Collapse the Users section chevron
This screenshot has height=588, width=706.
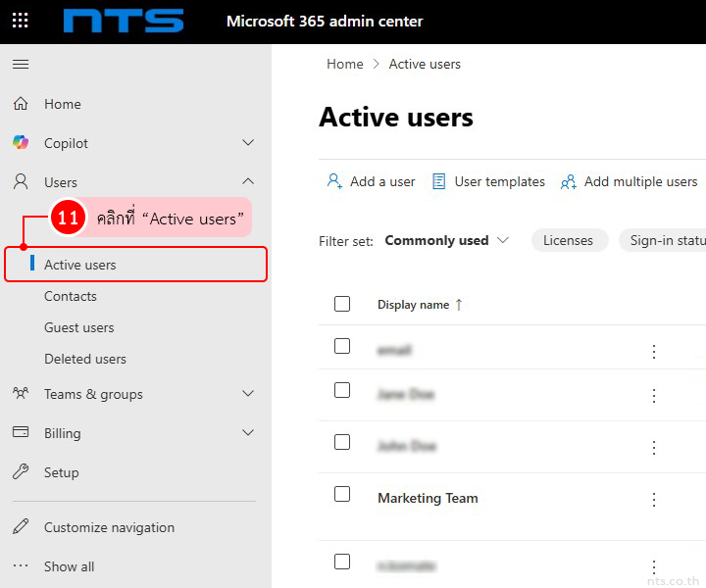(x=248, y=182)
